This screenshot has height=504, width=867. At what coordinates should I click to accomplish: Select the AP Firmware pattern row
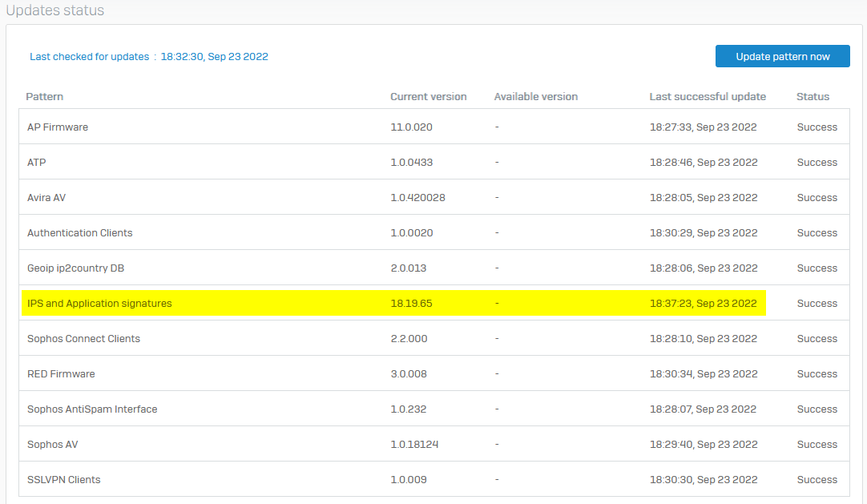(434, 127)
